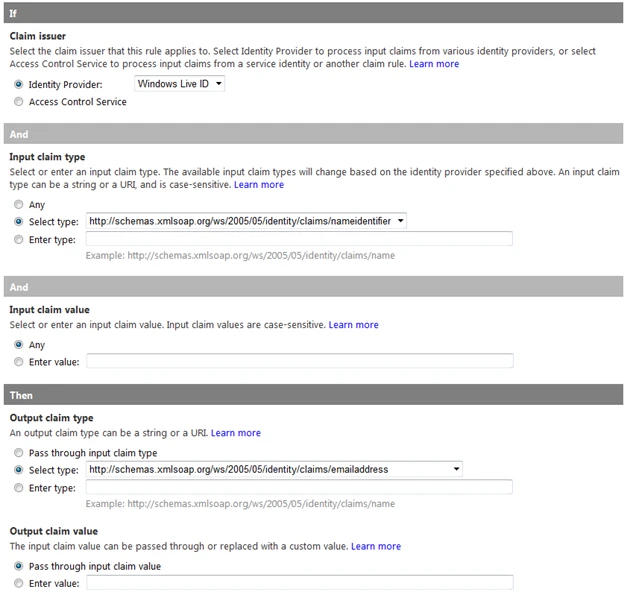Viewport: 627px width, 598px height.
Task: Select the Access Control Service radio option
Action: (x=18, y=102)
